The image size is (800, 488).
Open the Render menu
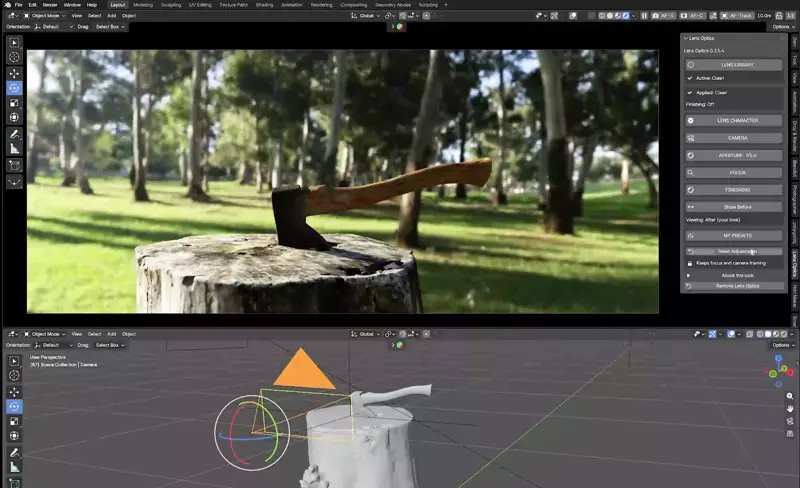coord(50,5)
